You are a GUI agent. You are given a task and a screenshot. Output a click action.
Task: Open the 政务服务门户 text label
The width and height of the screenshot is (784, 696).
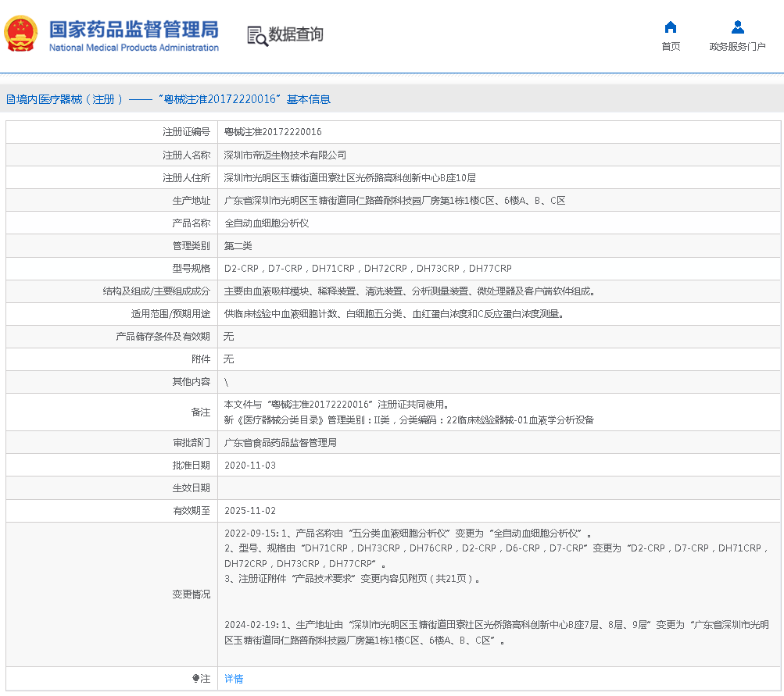(x=737, y=47)
